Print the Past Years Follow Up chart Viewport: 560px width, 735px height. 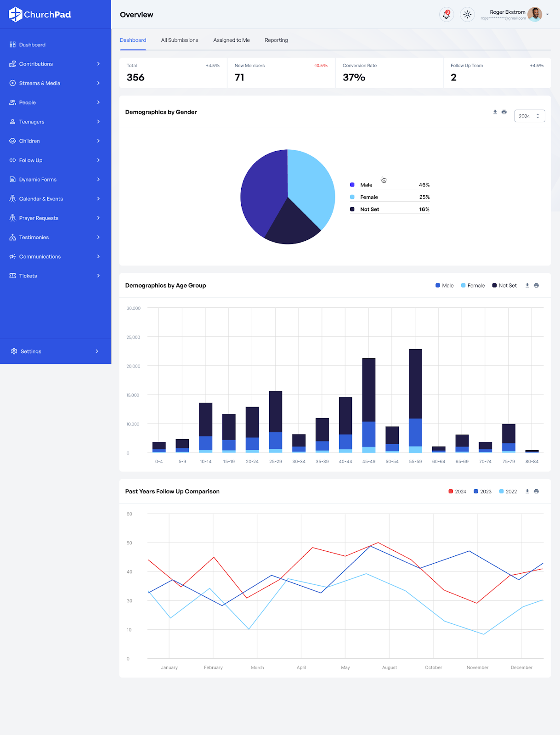(x=536, y=492)
